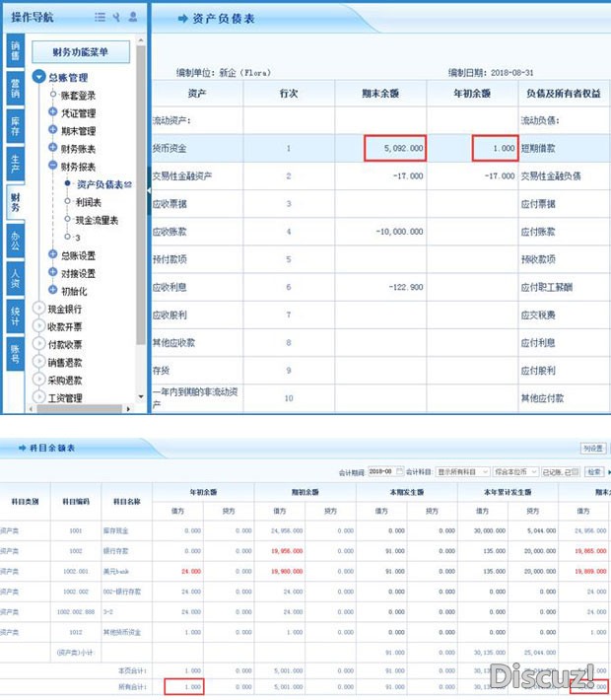Expand the 对接设置 node

point(52,272)
